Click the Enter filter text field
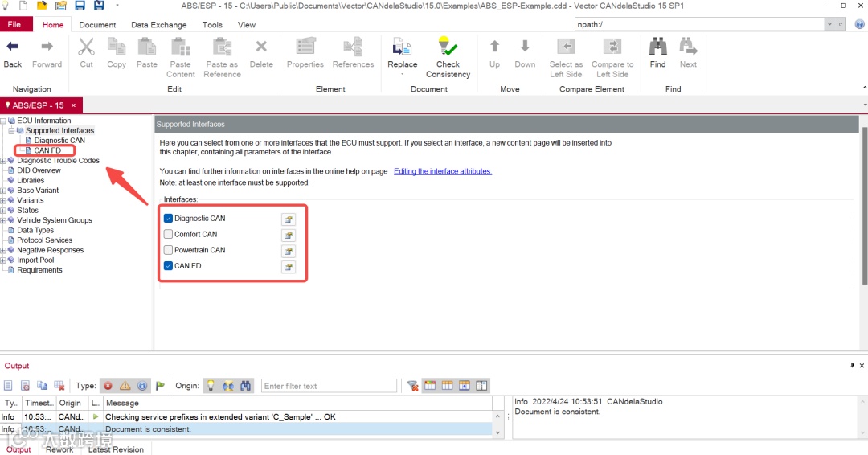868x455 pixels. [329, 386]
